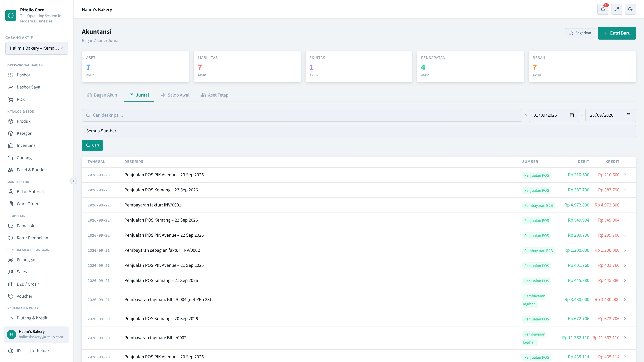644x362 pixels.
Task: Switch to the Bagan Akun tab
Action: pos(102,95)
